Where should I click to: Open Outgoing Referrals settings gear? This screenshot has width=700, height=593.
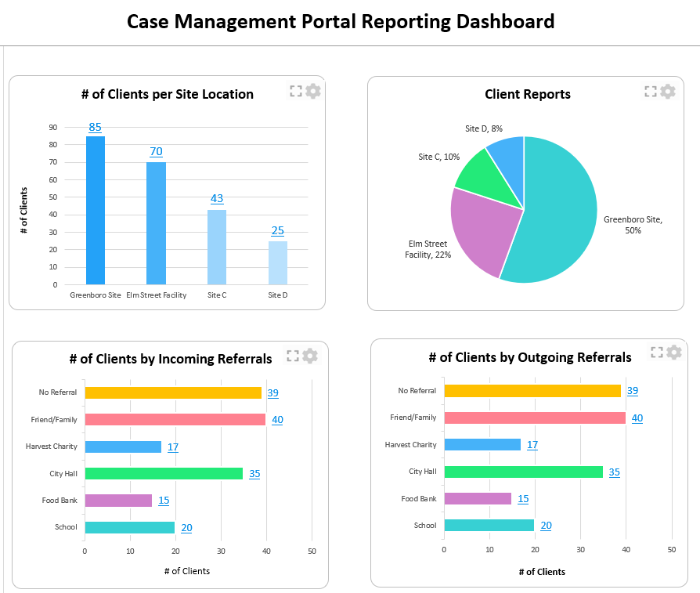[673, 353]
